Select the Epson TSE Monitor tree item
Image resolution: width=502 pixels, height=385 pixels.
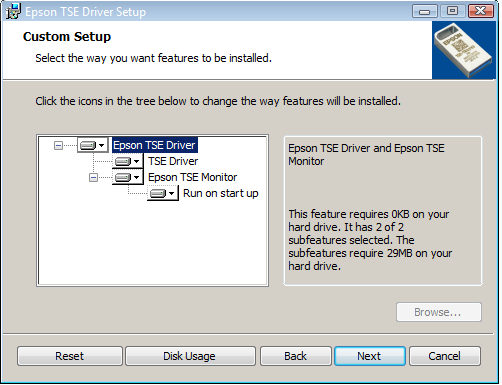click(193, 177)
